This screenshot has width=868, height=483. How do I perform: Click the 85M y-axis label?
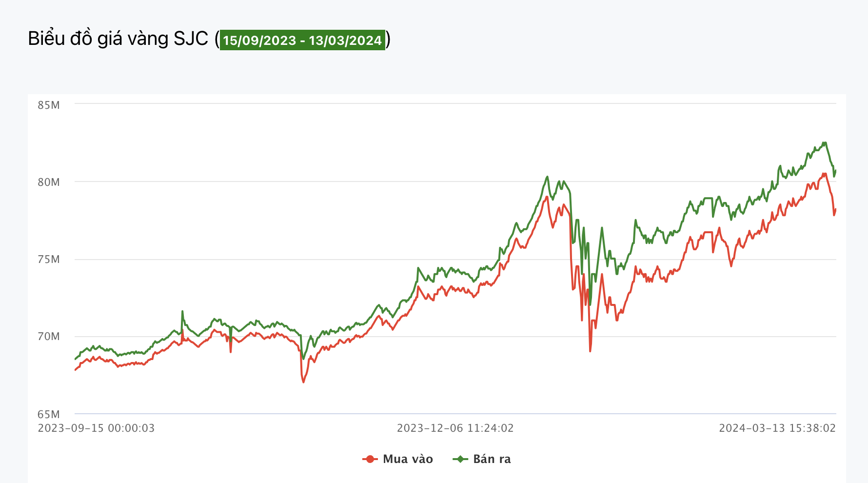point(49,105)
